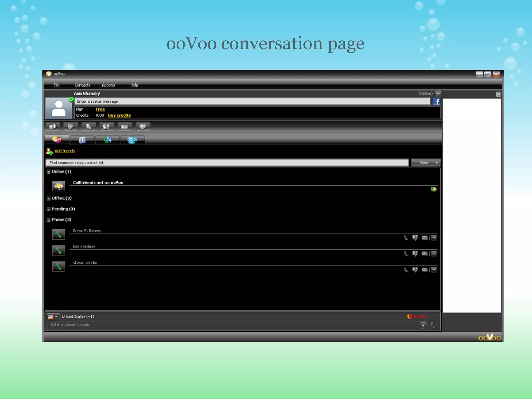Open more options dropdown for Bryan P. Barney
The height and width of the screenshot is (399, 532).
(434, 238)
